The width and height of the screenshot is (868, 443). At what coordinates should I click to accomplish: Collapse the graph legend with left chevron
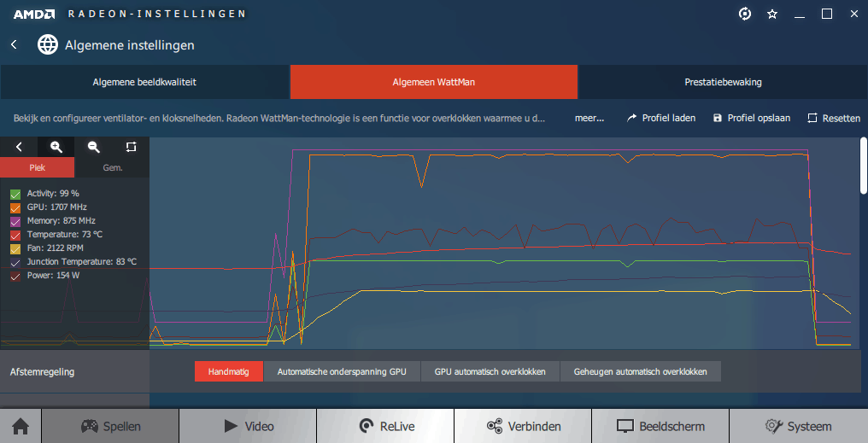click(19, 147)
